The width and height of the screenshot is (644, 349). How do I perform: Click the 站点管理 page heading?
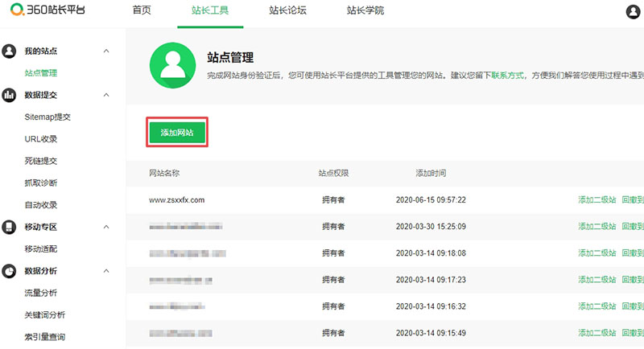230,57
